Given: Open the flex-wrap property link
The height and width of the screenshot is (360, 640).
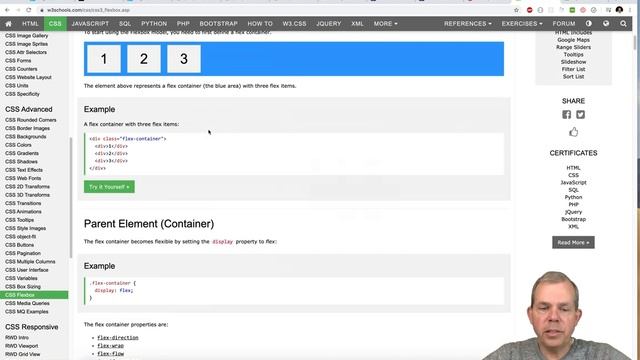Looking at the screenshot, I should [x=111, y=346].
